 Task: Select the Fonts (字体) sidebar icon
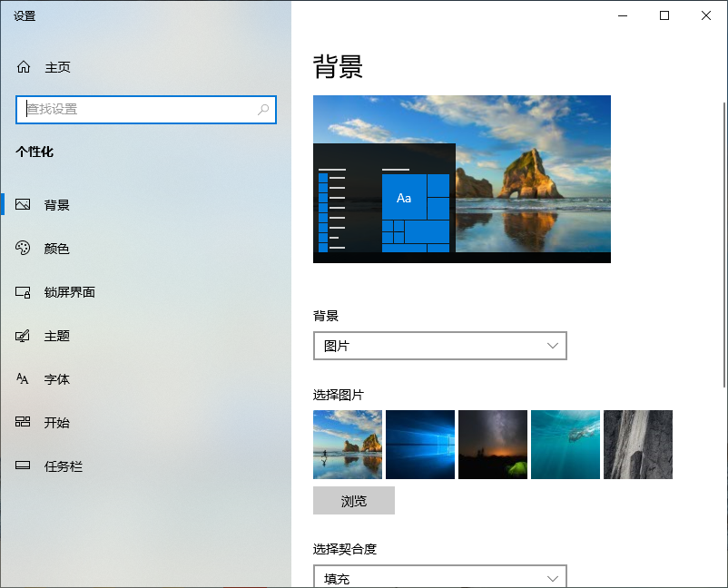point(24,378)
